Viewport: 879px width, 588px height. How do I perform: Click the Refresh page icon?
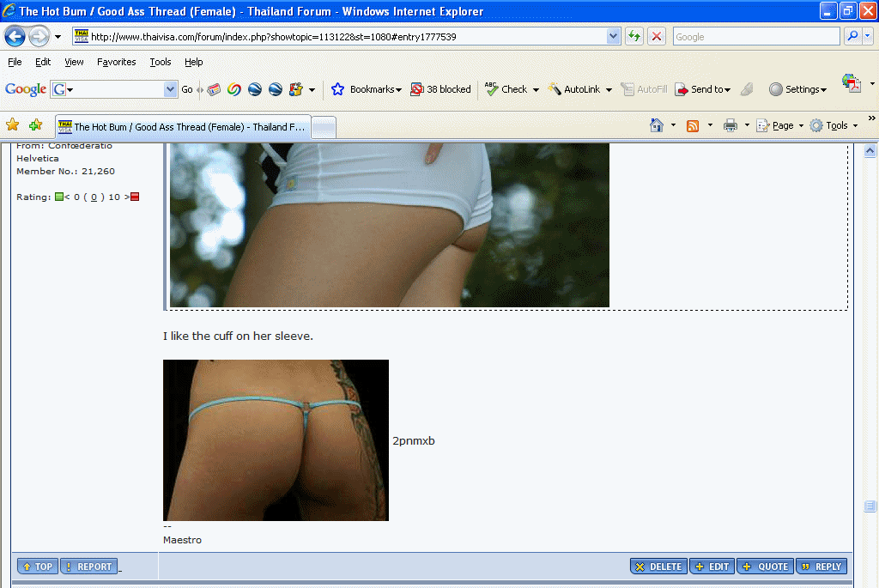point(634,36)
